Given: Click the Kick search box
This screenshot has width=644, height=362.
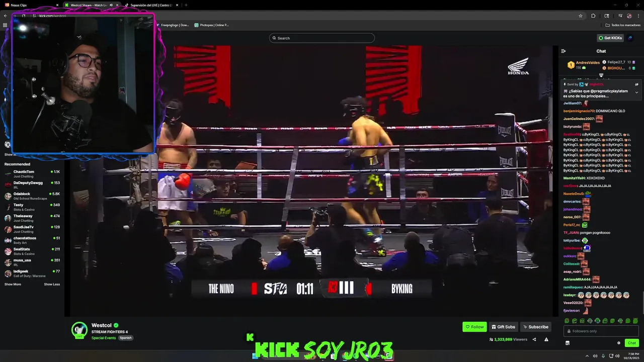Looking at the screenshot, I should tap(322, 38).
